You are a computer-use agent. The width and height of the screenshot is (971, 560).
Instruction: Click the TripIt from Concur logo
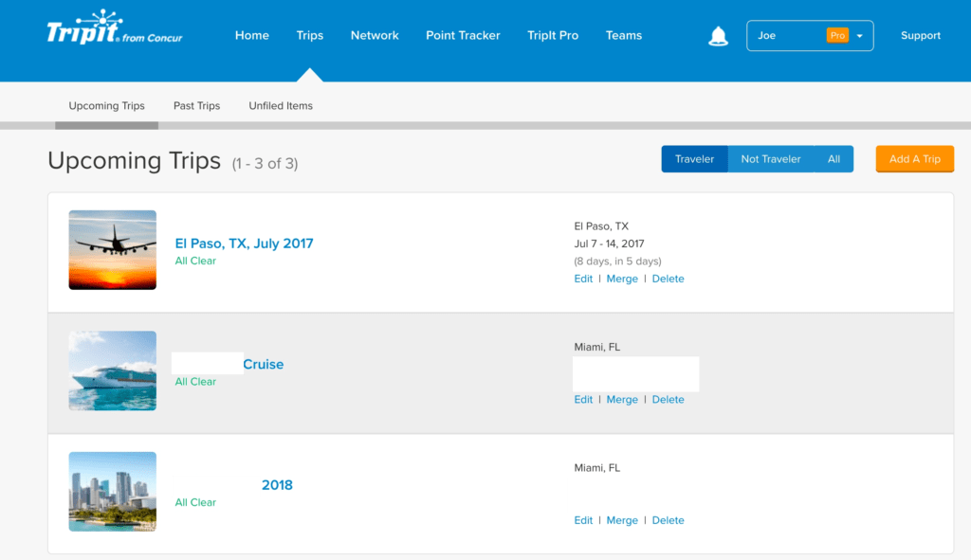115,27
